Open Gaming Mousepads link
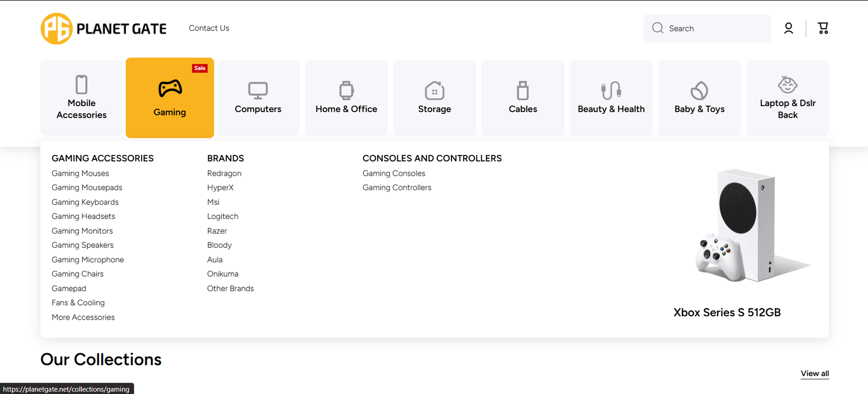Screen dimensions: 868x394 click(87, 188)
